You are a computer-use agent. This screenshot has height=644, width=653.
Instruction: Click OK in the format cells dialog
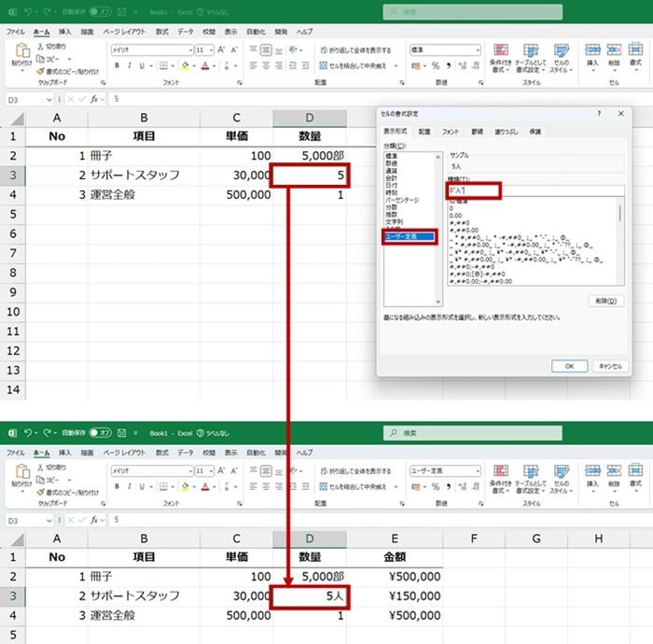coord(569,366)
